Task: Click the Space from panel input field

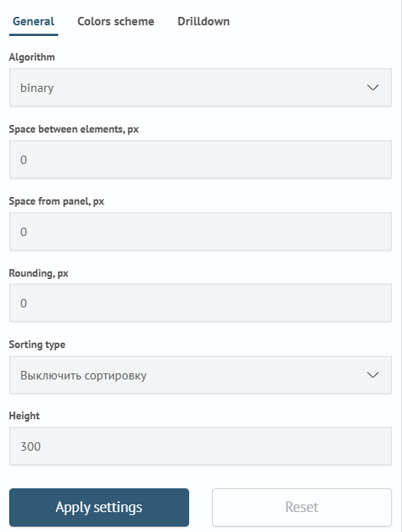Action: pos(201,232)
